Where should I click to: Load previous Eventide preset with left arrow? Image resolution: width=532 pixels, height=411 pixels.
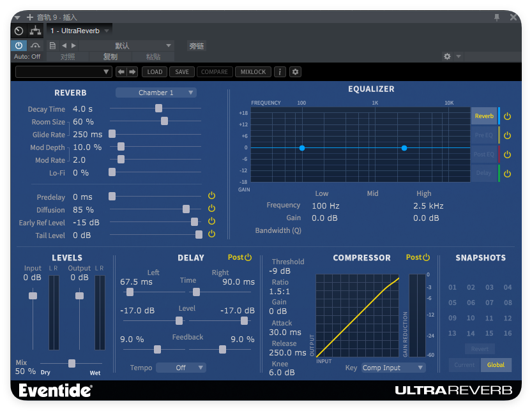point(121,72)
